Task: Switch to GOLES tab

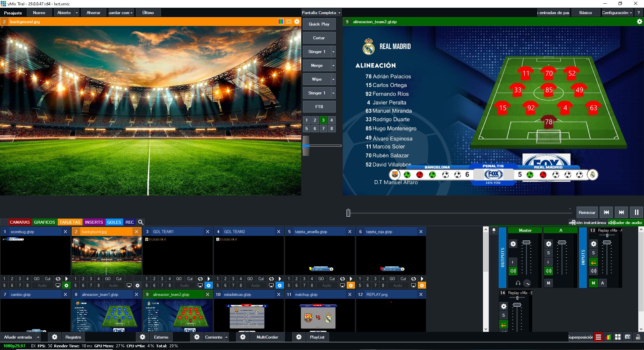Action: click(x=114, y=222)
